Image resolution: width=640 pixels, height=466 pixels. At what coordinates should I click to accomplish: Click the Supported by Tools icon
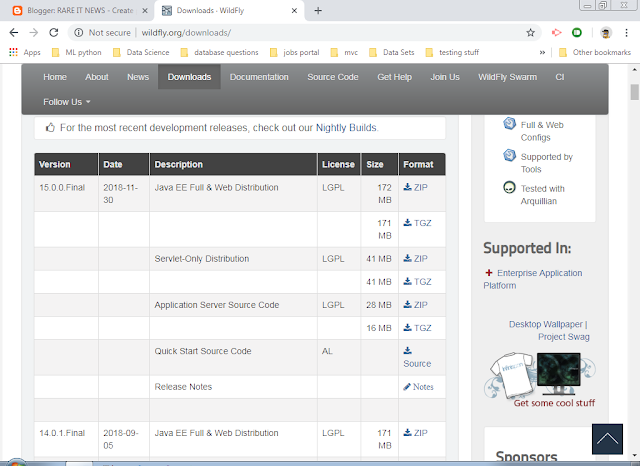pyautogui.click(x=509, y=155)
